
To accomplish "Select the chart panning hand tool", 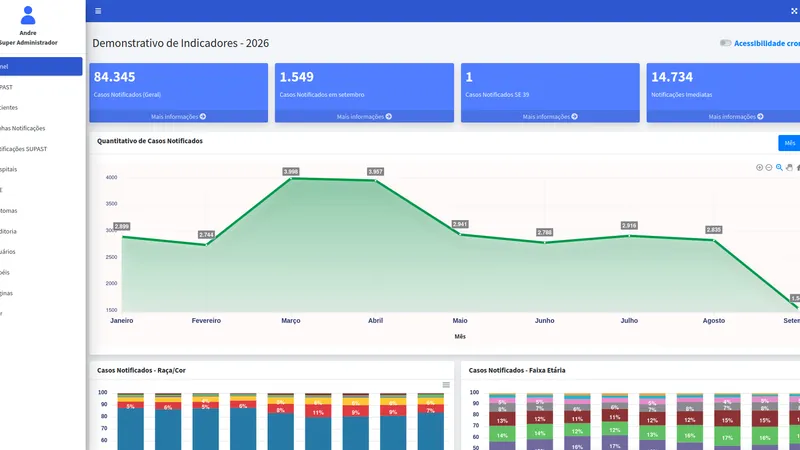I will 789,167.
